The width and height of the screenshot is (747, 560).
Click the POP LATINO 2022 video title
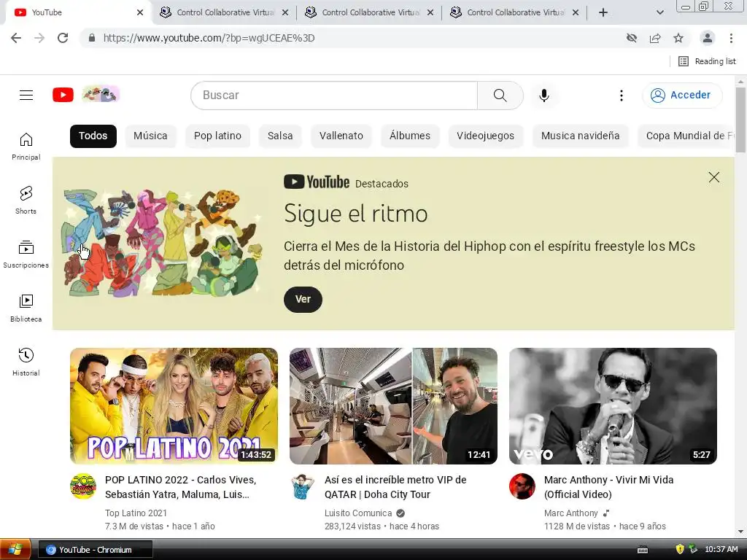coord(181,487)
